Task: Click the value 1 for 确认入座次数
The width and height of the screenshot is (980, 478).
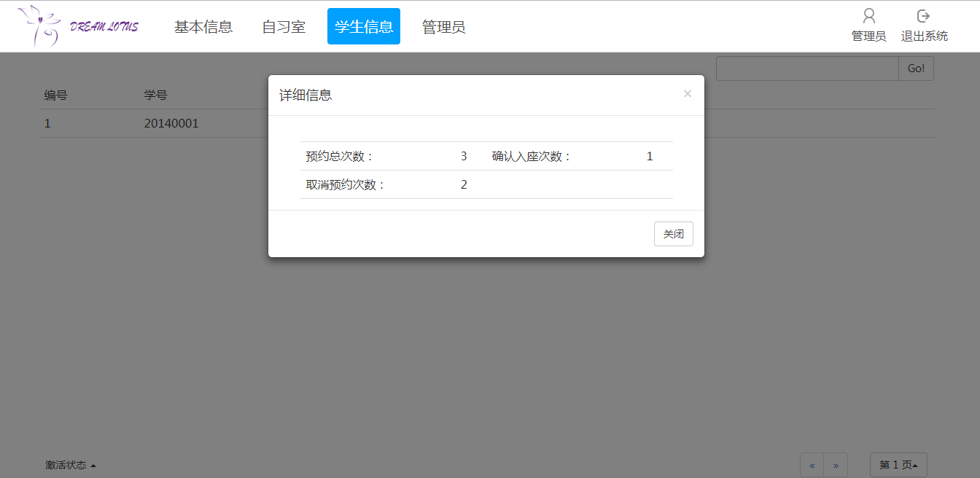Action: (650, 156)
